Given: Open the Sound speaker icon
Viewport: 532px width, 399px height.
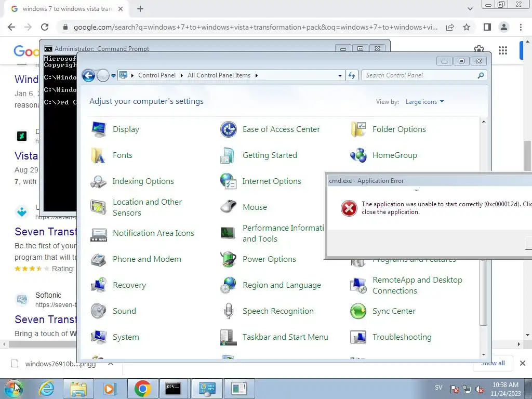Looking at the screenshot, I should click(x=99, y=311).
